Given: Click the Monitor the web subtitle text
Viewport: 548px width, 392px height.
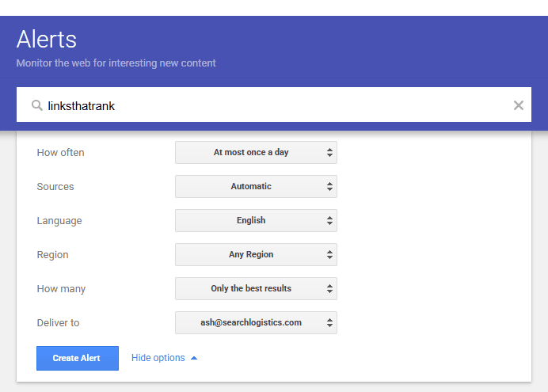Looking at the screenshot, I should coord(116,63).
